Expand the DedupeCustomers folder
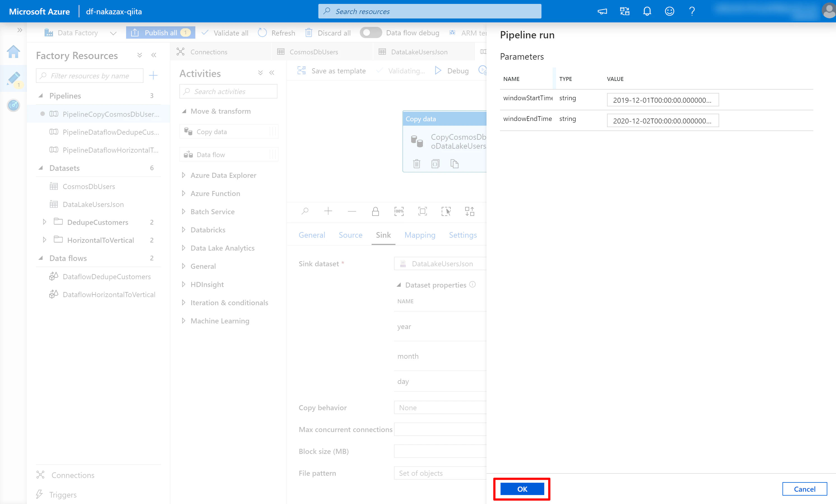Screen dimensions: 836x504 click(x=45, y=222)
